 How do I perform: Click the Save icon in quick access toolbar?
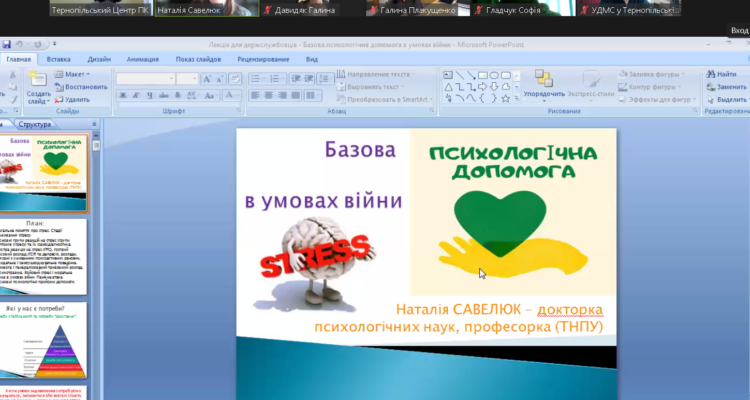(7, 45)
